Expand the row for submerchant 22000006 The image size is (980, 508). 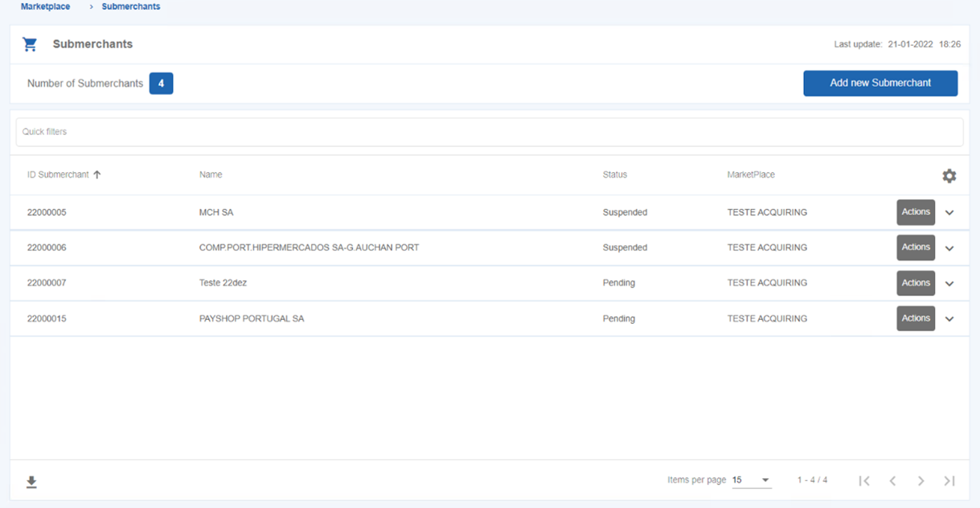point(949,248)
